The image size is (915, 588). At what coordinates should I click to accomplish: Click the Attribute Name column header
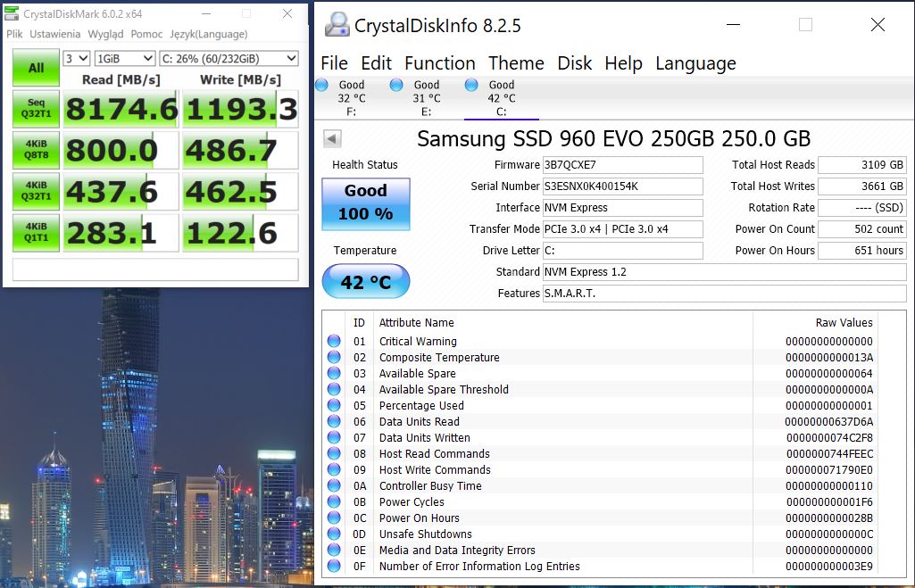[x=417, y=323]
